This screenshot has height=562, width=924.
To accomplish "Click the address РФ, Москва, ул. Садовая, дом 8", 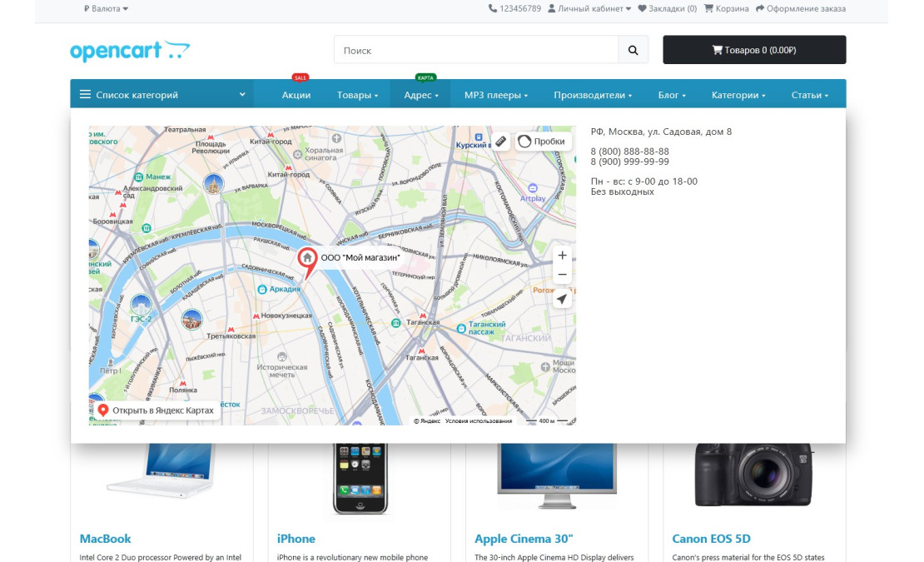I will [661, 132].
